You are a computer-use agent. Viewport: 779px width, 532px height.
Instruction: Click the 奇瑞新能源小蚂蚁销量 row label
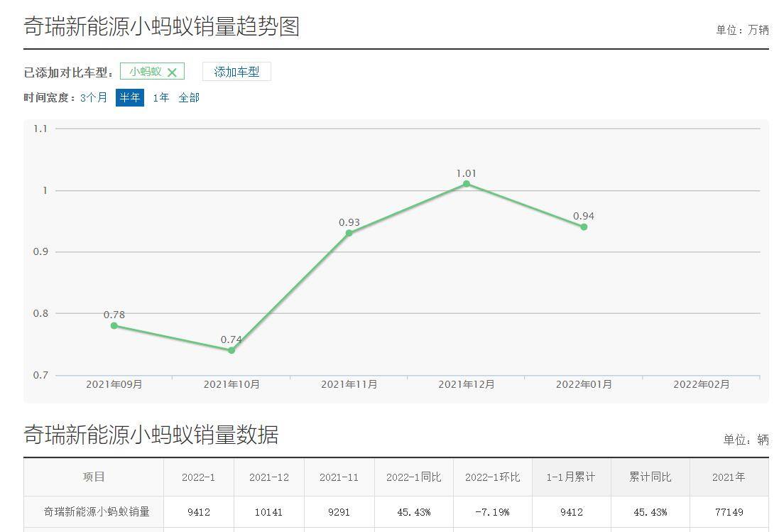[97, 511]
